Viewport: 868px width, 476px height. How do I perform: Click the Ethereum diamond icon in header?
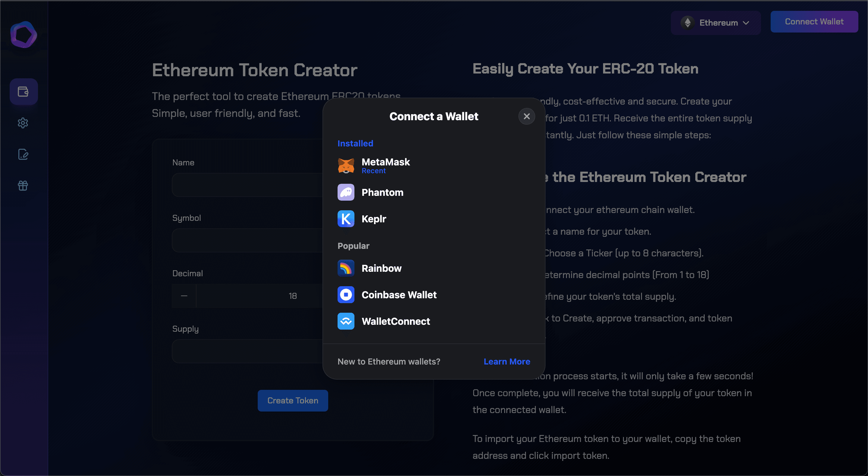click(x=688, y=23)
